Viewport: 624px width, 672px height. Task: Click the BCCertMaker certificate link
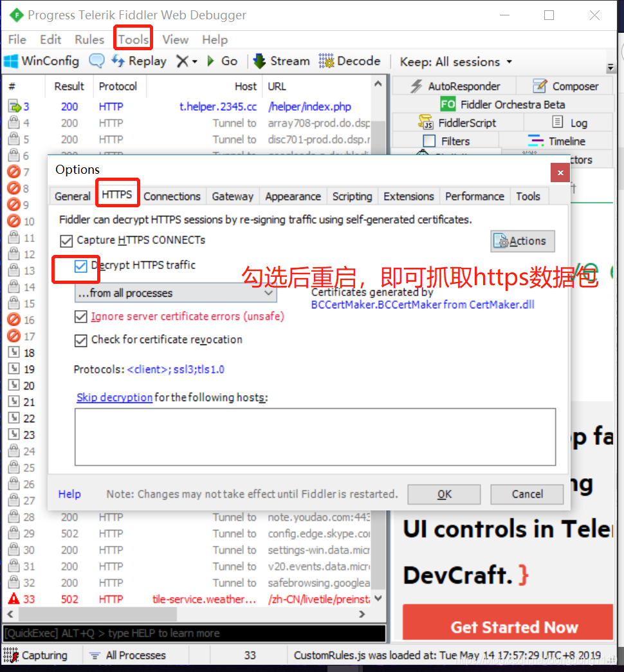click(423, 304)
